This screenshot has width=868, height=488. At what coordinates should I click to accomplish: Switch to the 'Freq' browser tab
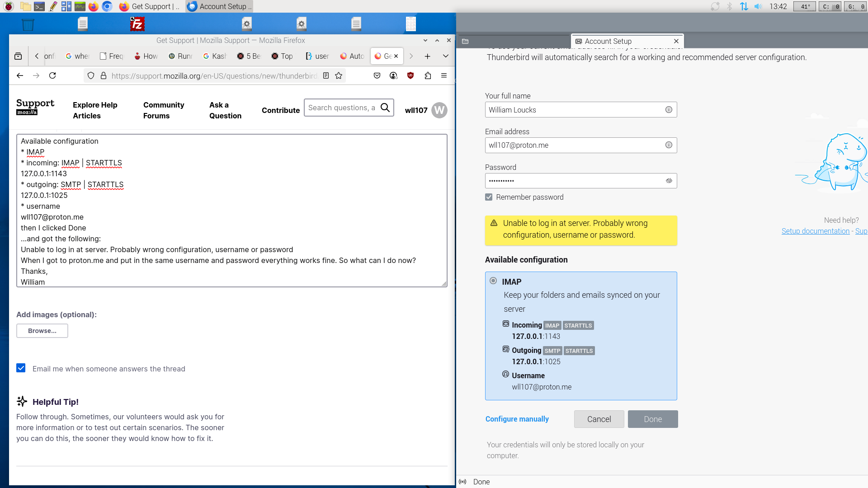click(x=112, y=56)
